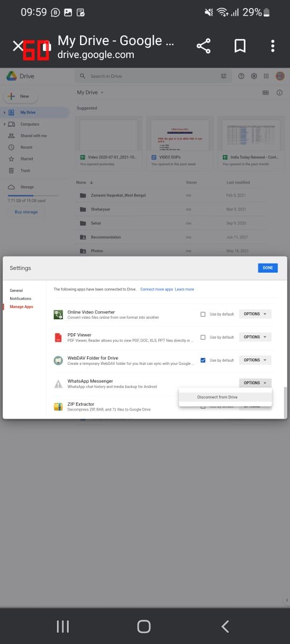Expand Options dropdown for WebDAV Folder
The height and width of the screenshot is (644, 290).
(x=255, y=360)
